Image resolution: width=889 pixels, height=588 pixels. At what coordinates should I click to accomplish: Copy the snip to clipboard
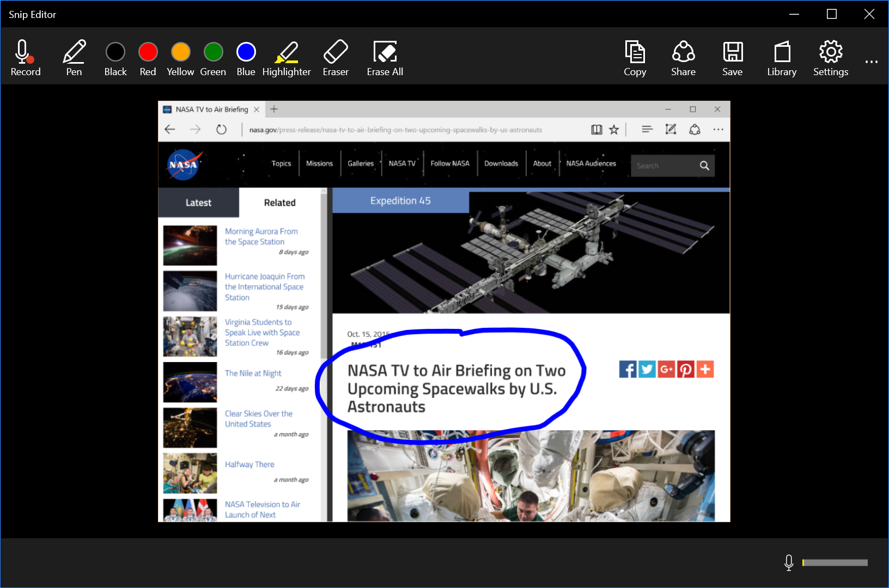pyautogui.click(x=635, y=58)
